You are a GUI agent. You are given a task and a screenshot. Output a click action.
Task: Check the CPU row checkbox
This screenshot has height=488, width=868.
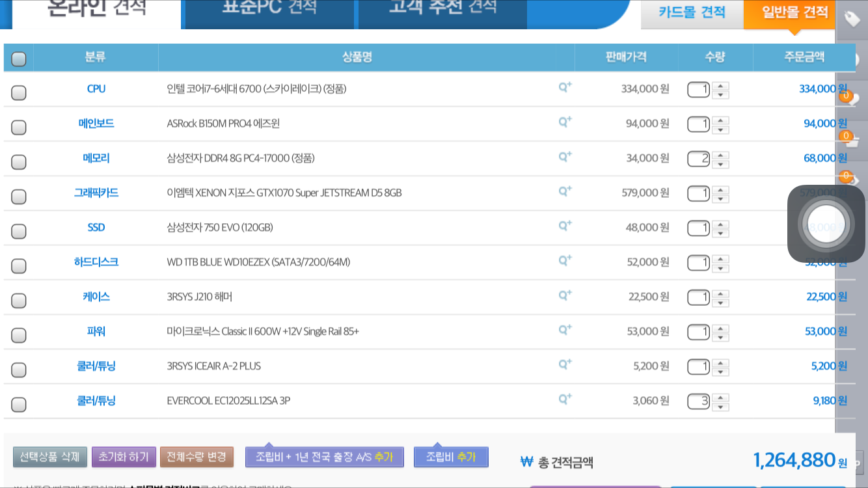tap(19, 92)
